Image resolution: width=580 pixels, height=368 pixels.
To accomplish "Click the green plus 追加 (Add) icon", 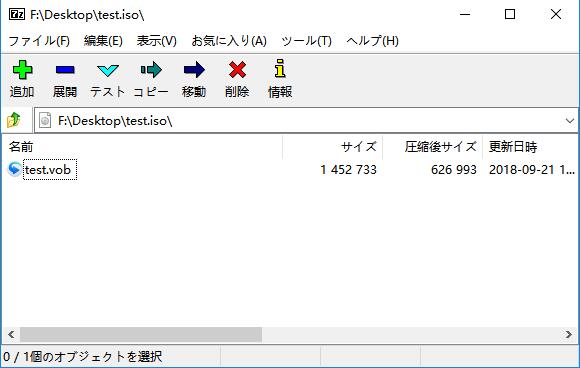I will tap(22, 70).
